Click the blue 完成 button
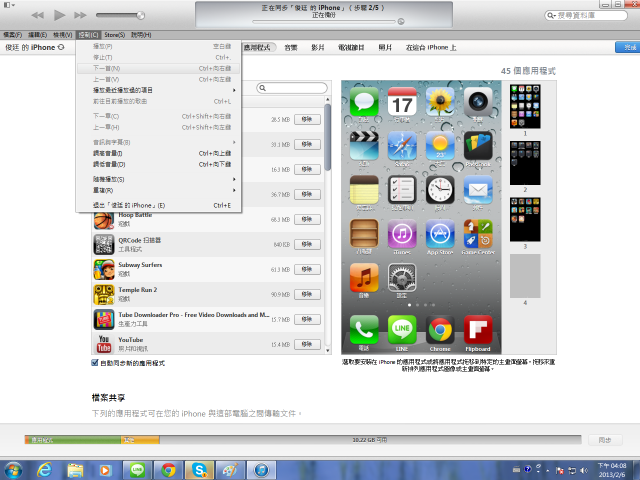Screen dimensions: 640x480 [x=628, y=47]
